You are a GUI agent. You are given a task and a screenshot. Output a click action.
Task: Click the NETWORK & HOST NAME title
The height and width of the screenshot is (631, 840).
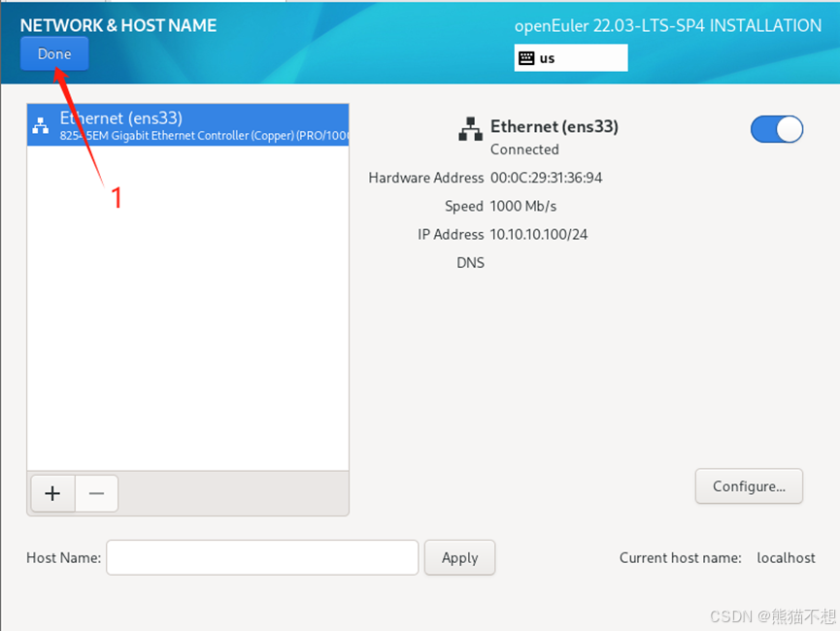pos(118,25)
